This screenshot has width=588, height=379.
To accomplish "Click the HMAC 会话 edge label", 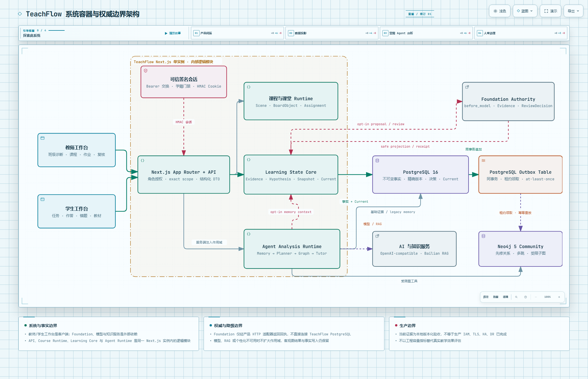I will [184, 122].
